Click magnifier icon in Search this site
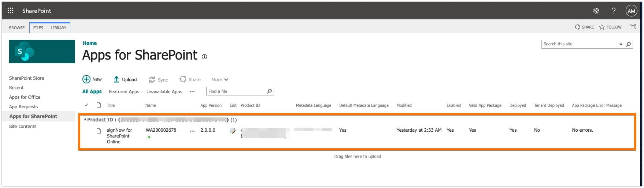 pos(629,44)
